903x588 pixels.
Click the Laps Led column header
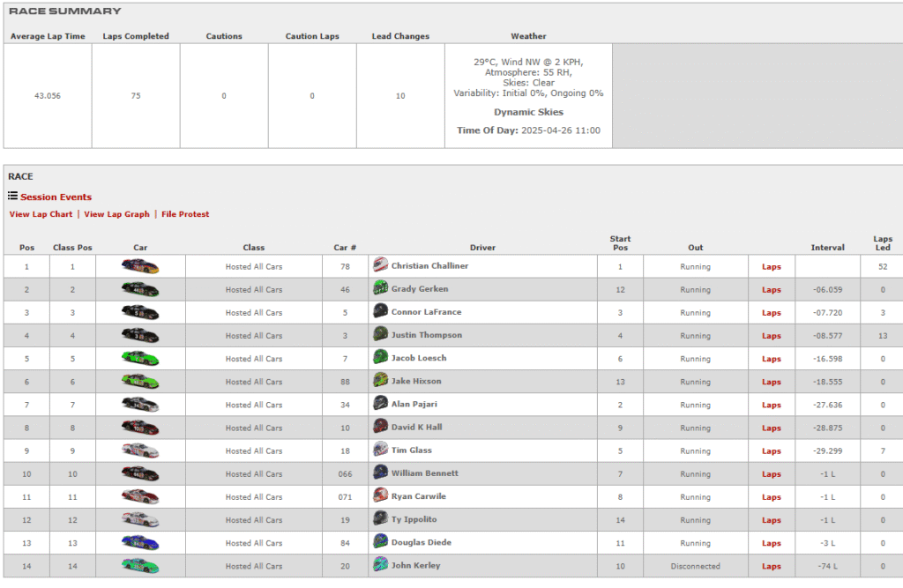pos(882,242)
